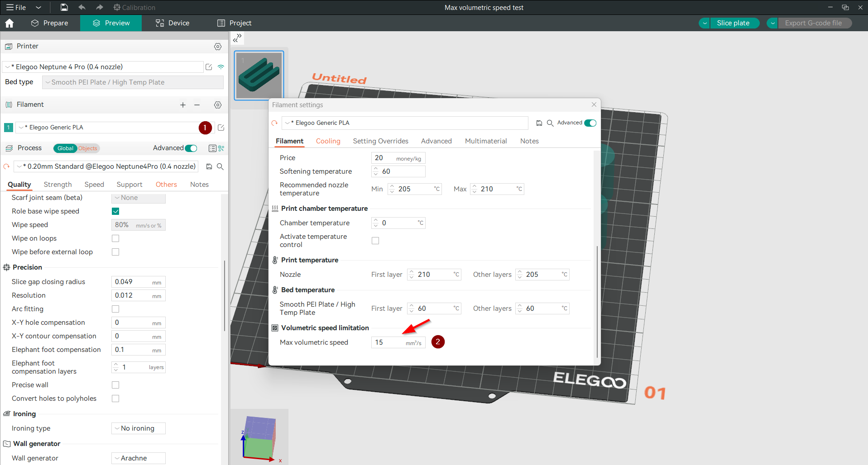
Task: Open the Wall generator dropdown
Action: (x=139, y=458)
